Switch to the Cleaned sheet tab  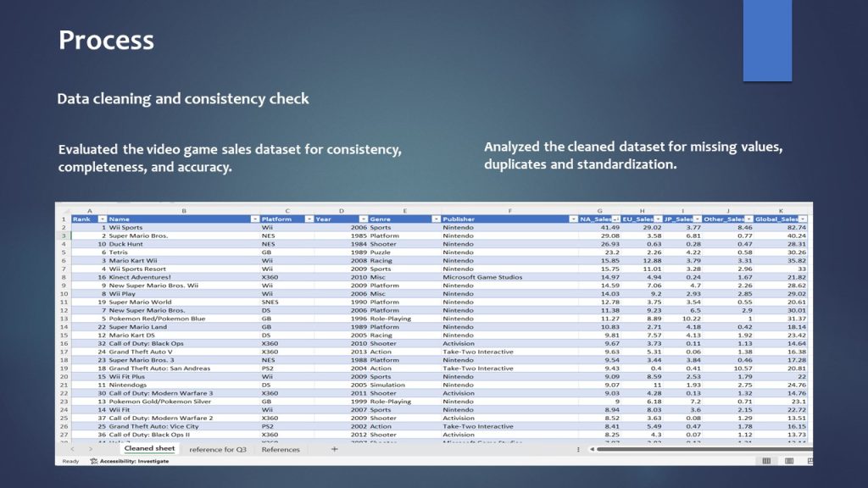pyautogui.click(x=149, y=449)
